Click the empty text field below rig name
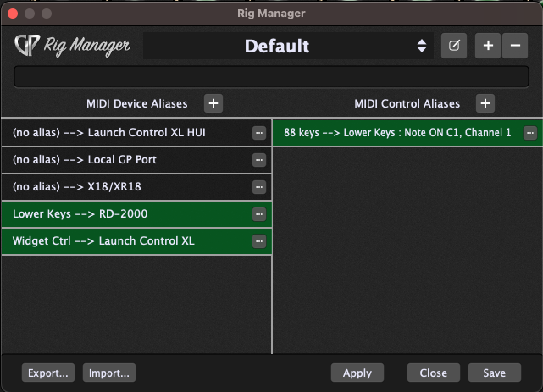This screenshot has width=543, height=392. (271, 76)
